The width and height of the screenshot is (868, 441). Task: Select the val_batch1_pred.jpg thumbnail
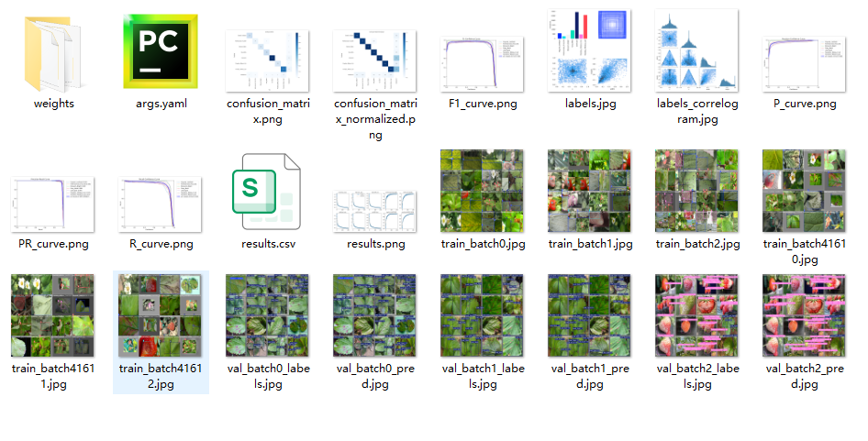click(589, 315)
